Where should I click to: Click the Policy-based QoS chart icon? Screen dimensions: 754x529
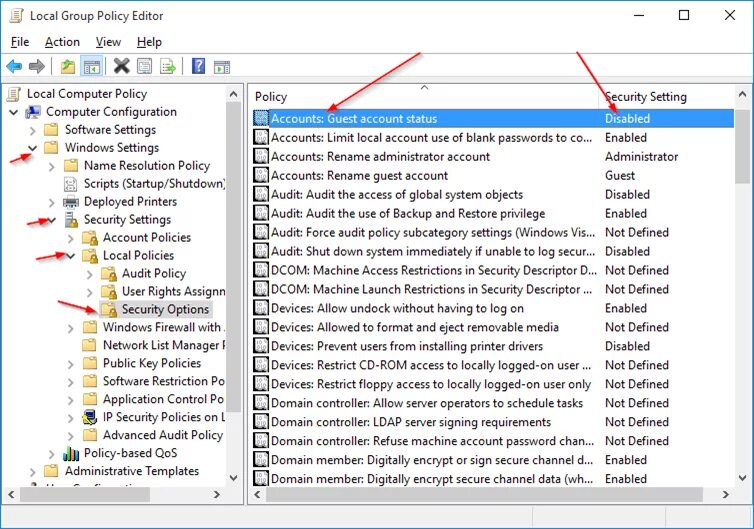(71, 453)
